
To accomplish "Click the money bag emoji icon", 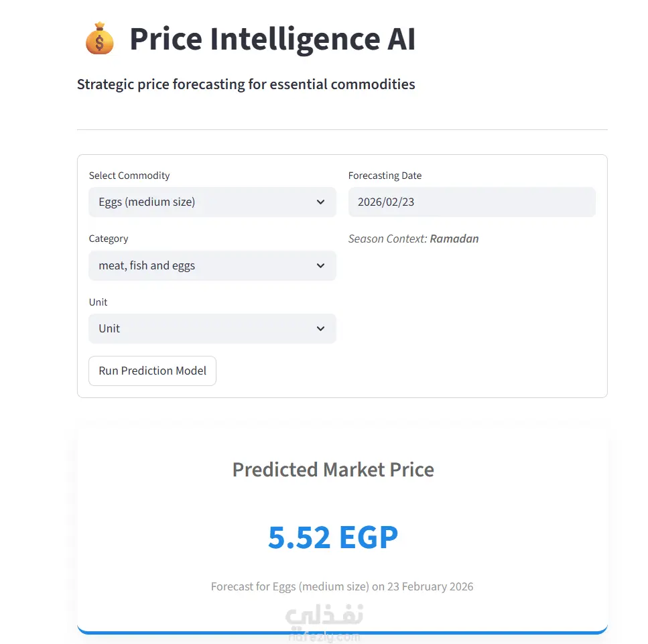I will [100, 38].
